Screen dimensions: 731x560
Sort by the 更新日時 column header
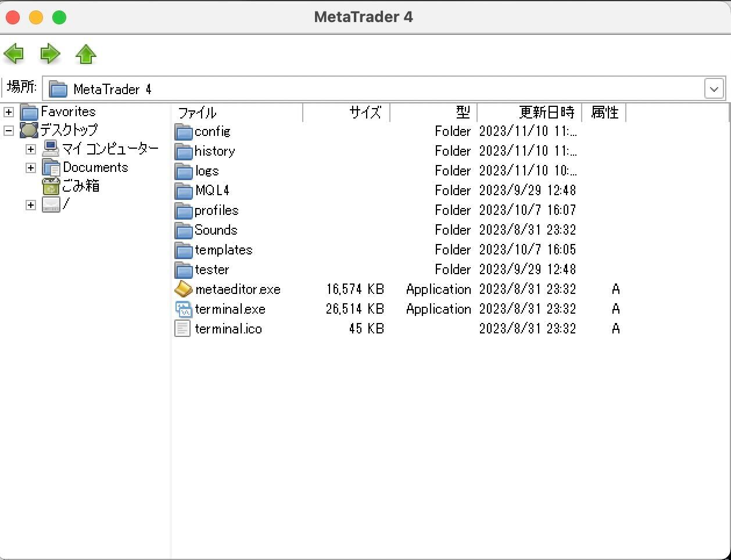pyautogui.click(x=529, y=112)
